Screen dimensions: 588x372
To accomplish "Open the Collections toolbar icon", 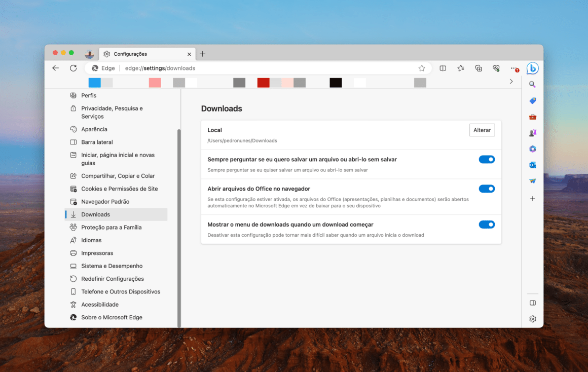I will (x=478, y=67).
